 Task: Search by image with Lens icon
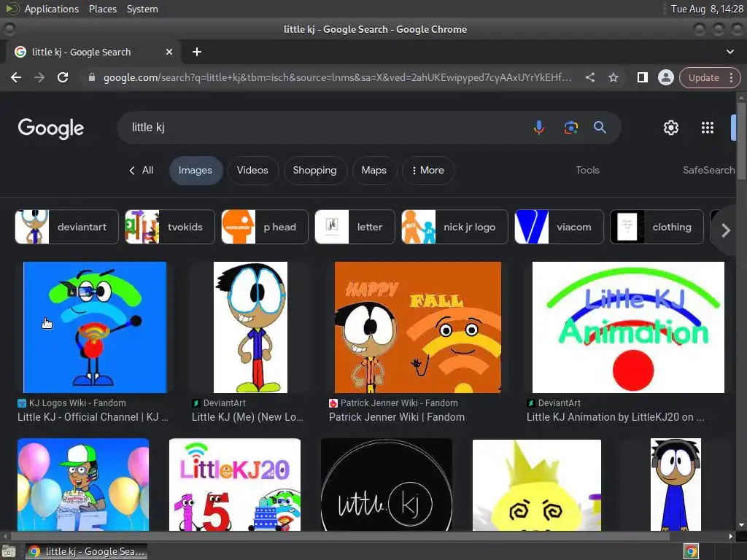[570, 128]
